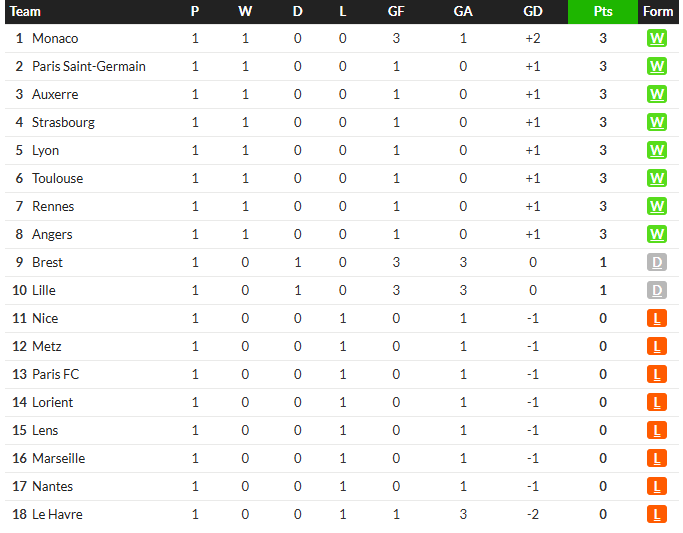
Task: Click Lille's grey D form badge
Action: coord(656,290)
